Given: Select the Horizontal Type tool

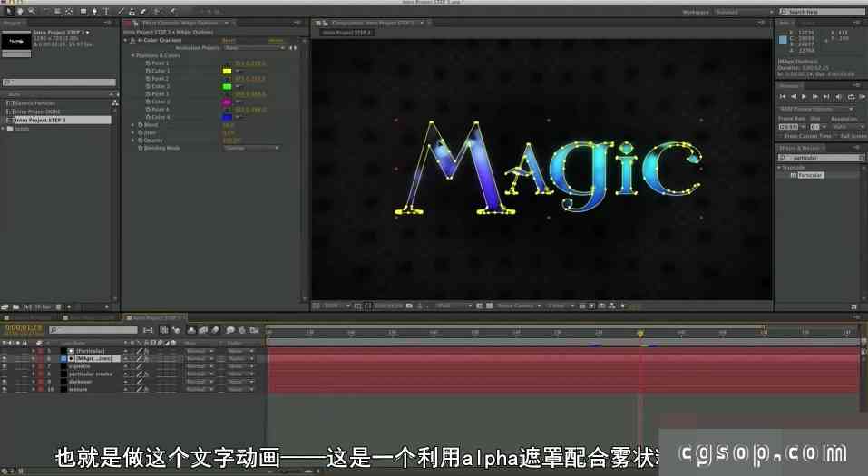Looking at the screenshot, I should [106, 11].
